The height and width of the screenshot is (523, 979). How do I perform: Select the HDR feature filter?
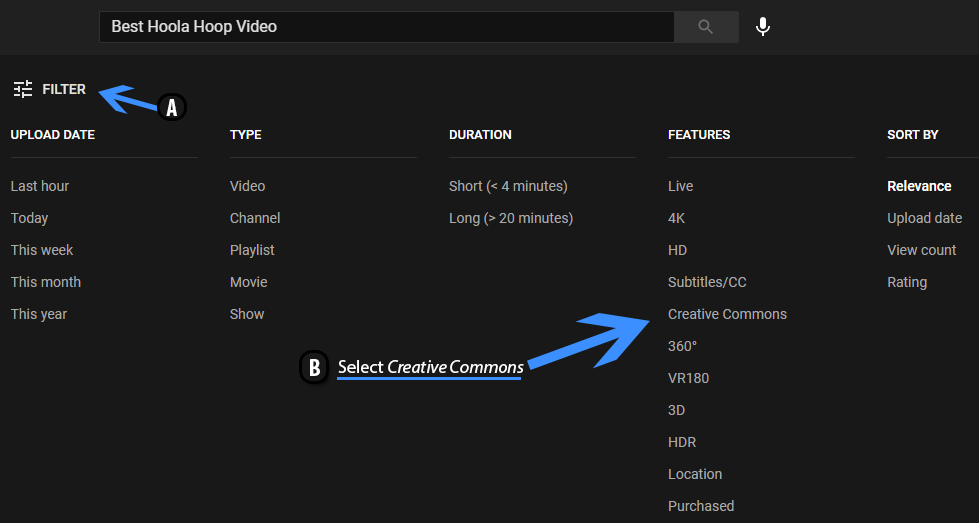click(682, 442)
